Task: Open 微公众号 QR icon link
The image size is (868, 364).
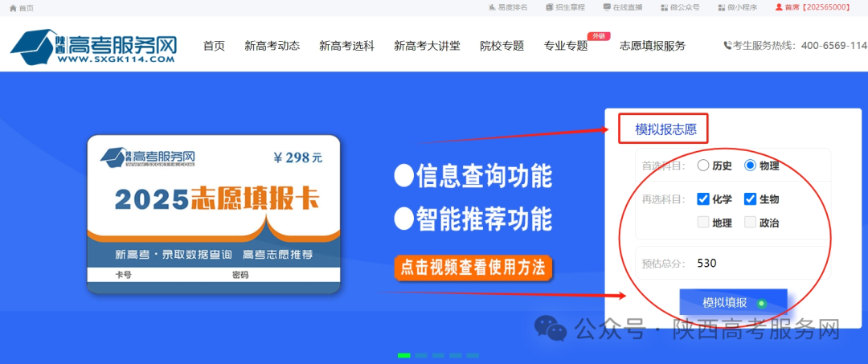Action: [x=665, y=8]
